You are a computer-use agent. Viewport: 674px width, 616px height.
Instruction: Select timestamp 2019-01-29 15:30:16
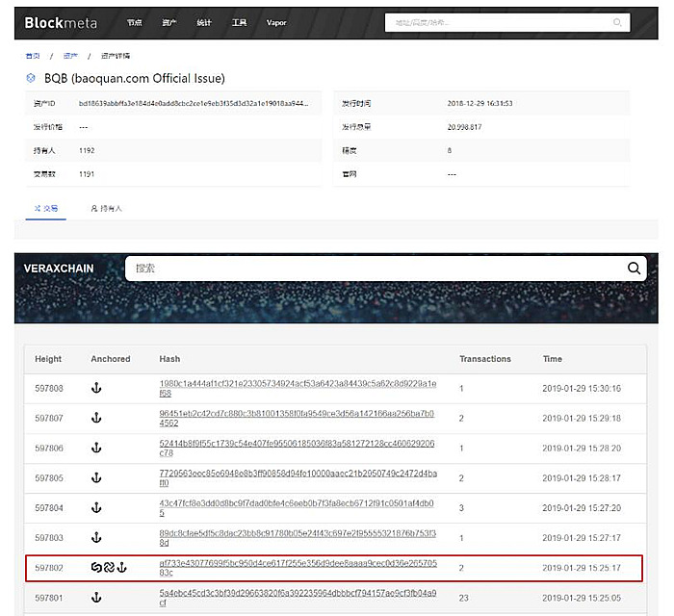point(582,388)
